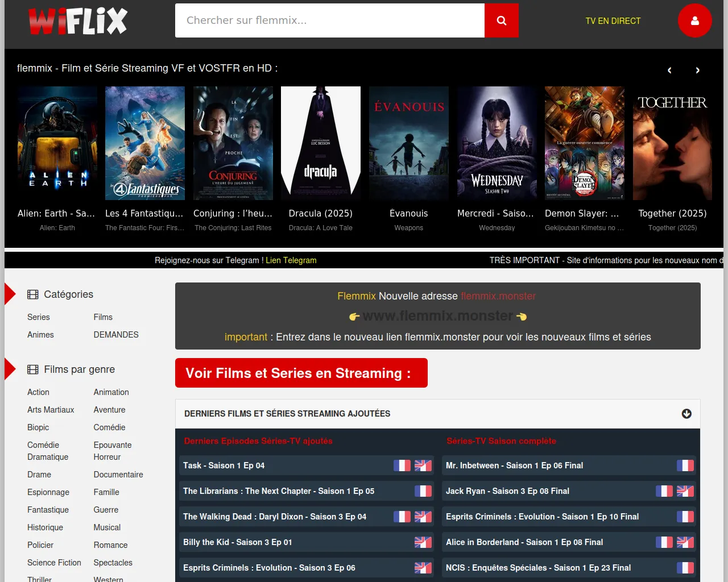The height and width of the screenshot is (582, 728).
Task: Select the Animation genre
Action: (x=111, y=392)
